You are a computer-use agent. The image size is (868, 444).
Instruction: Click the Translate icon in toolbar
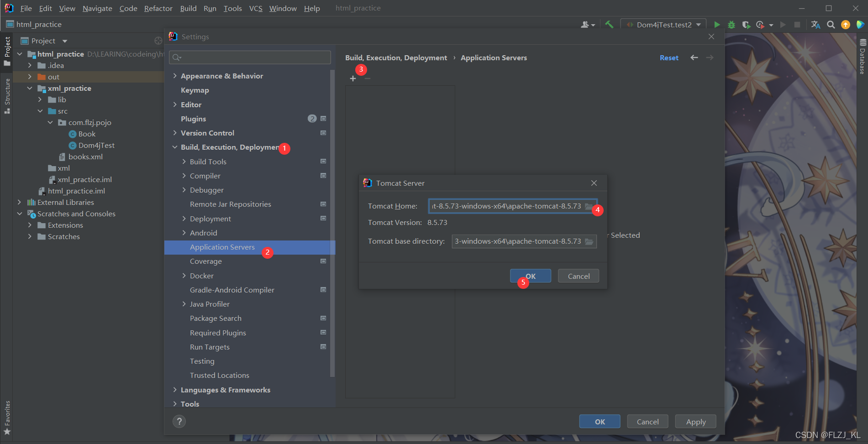815,25
